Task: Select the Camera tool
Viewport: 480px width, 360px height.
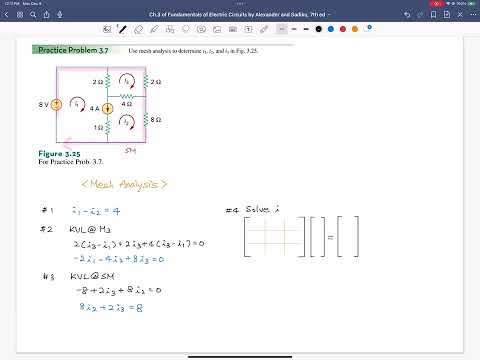Action: [x=233, y=29]
